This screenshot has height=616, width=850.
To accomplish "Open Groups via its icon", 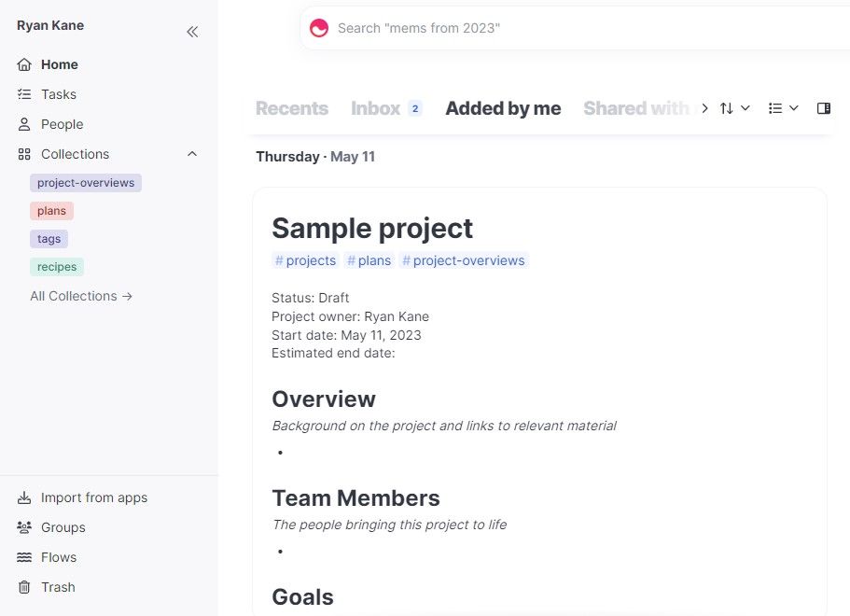I will point(24,527).
